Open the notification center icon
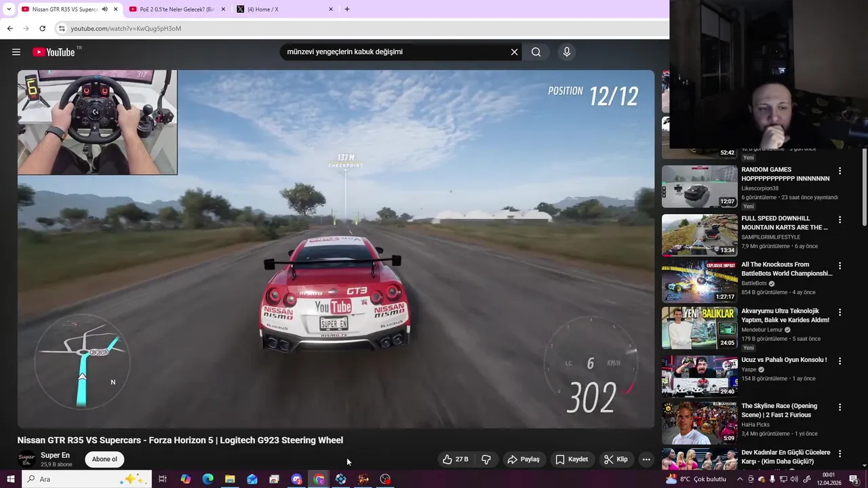Image resolution: width=868 pixels, height=488 pixels. point(854,479)
